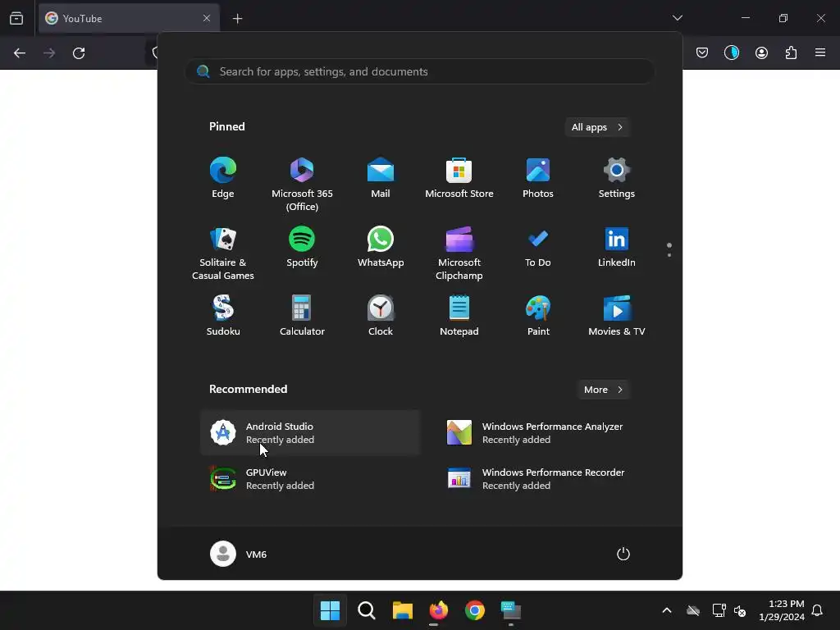Launch Notepad
840x630 pixels.
459,316
